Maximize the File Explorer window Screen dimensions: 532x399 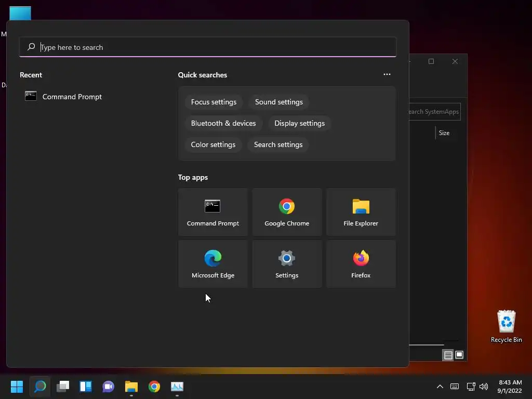(x=431, y=61)
